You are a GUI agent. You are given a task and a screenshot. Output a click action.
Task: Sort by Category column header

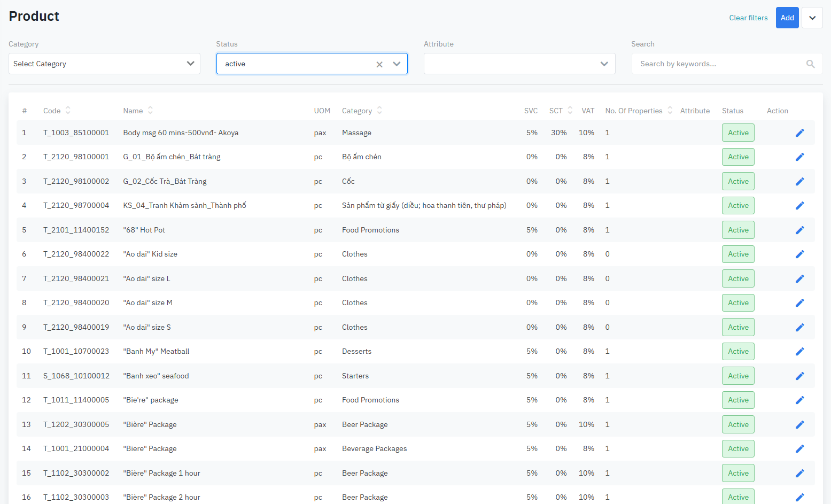pyautogui.click(x=379, y=111)
